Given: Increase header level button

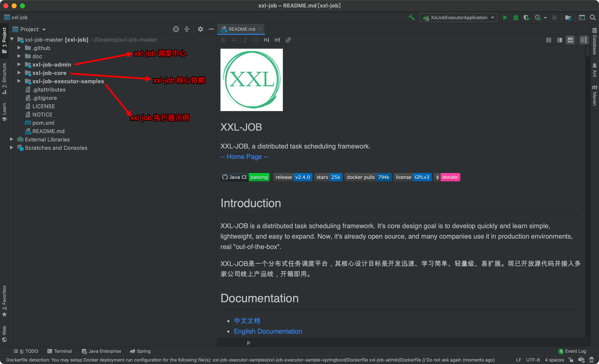Looking at the screenshot, I should point(277,40).
